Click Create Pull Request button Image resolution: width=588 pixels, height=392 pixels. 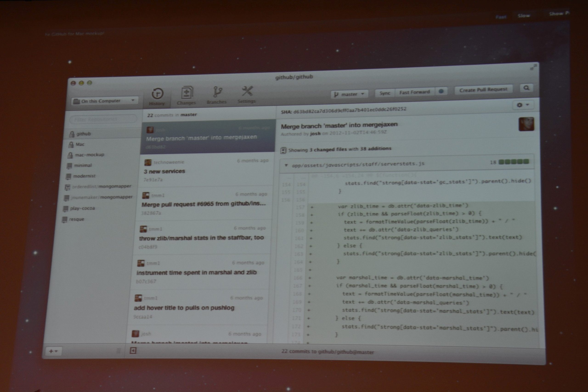(483, 90)
